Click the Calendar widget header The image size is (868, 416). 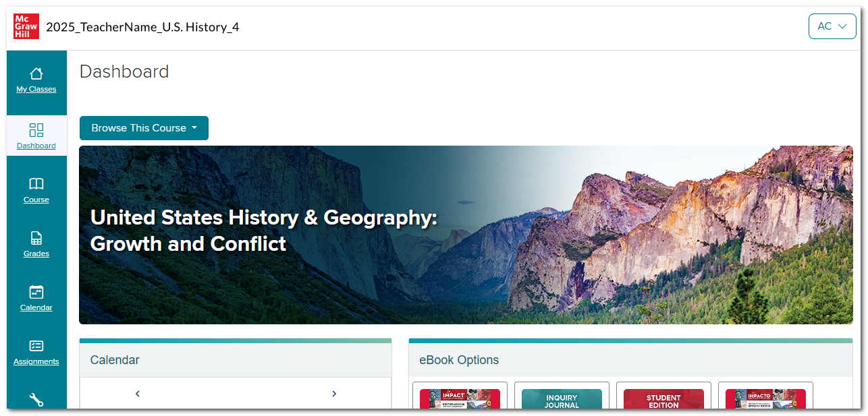click(235, 360)
